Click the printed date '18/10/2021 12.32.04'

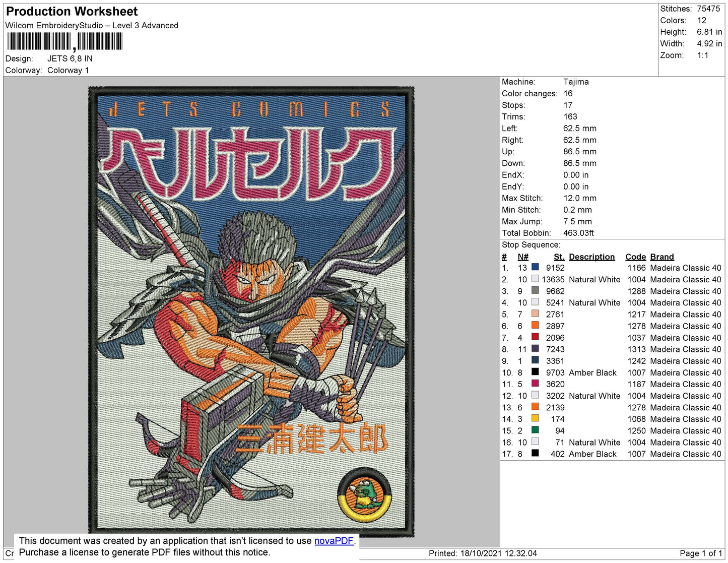[499, 553]
